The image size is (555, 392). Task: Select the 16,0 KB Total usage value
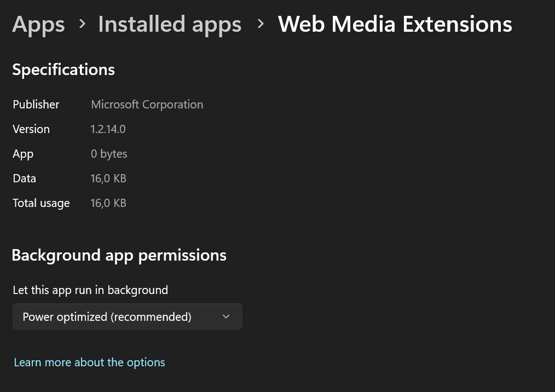pyautogui.click(x=108, y=203)
